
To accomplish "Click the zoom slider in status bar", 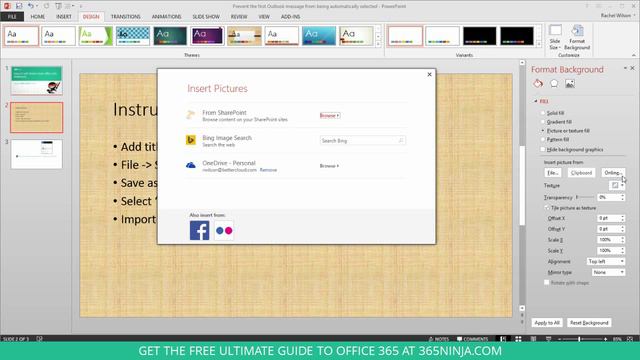I will tap(582, 339).
